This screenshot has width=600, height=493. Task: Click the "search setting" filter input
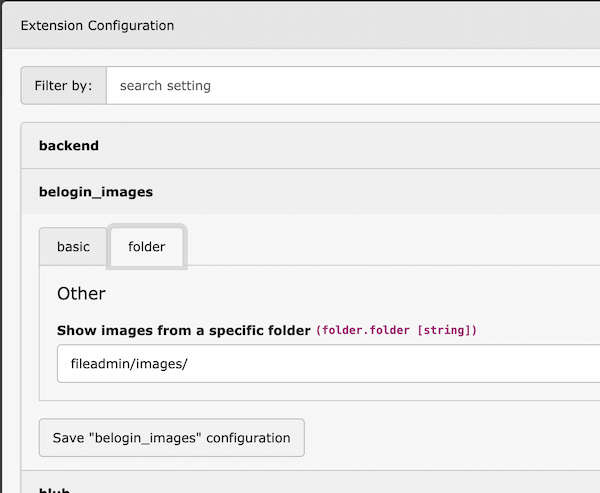tap(350, 86)
